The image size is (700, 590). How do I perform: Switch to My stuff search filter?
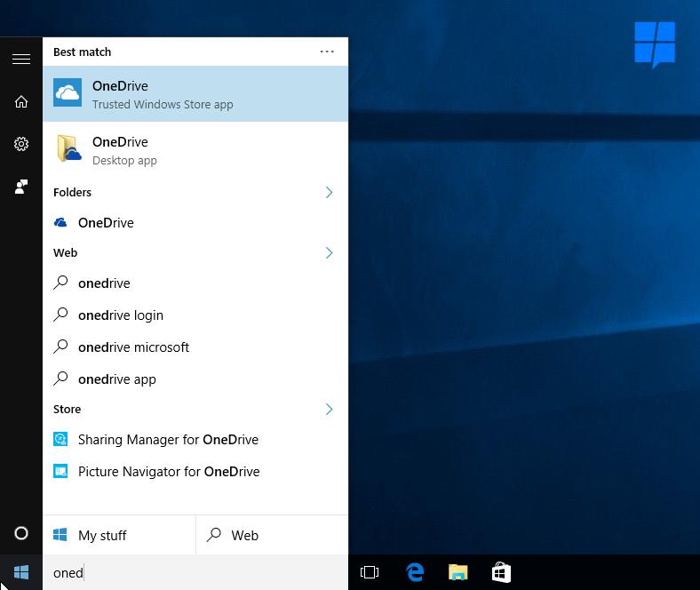[x=119, y=535]
